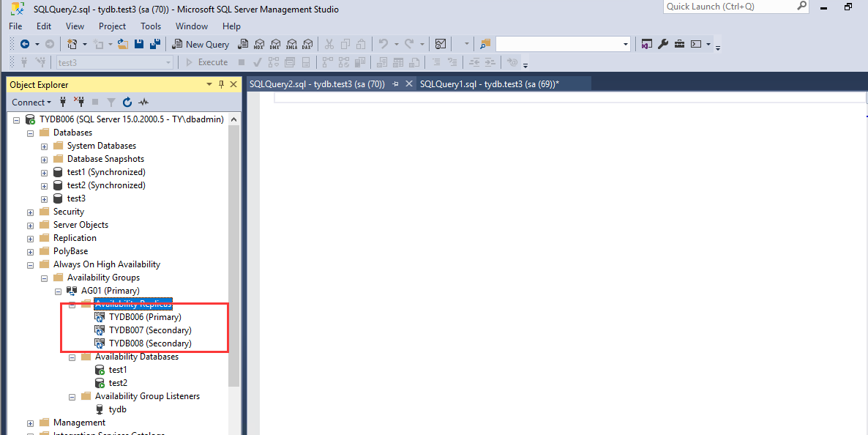
Task: Open a new MDX query
Action: tap(259, 44)
